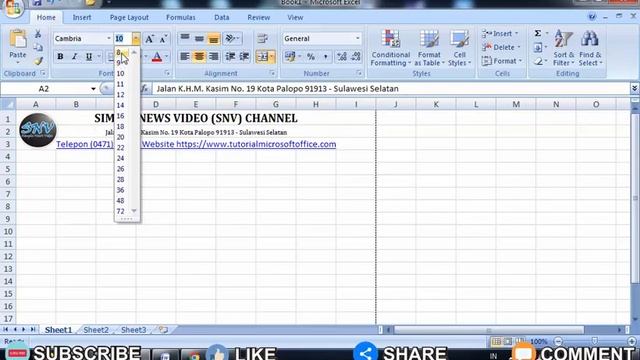The height and width of the screenshot is (360, 640).
Task: Choose font size 72 from list
Action: (120, 211)
